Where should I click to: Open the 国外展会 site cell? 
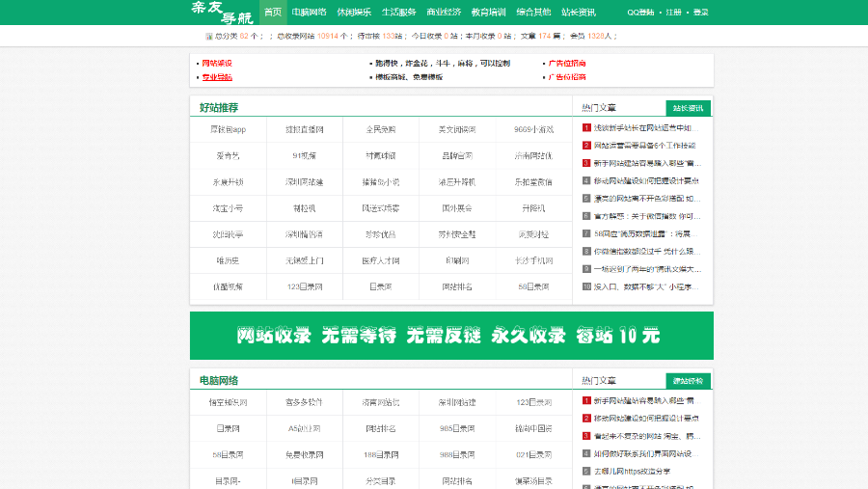click(457, 208)
